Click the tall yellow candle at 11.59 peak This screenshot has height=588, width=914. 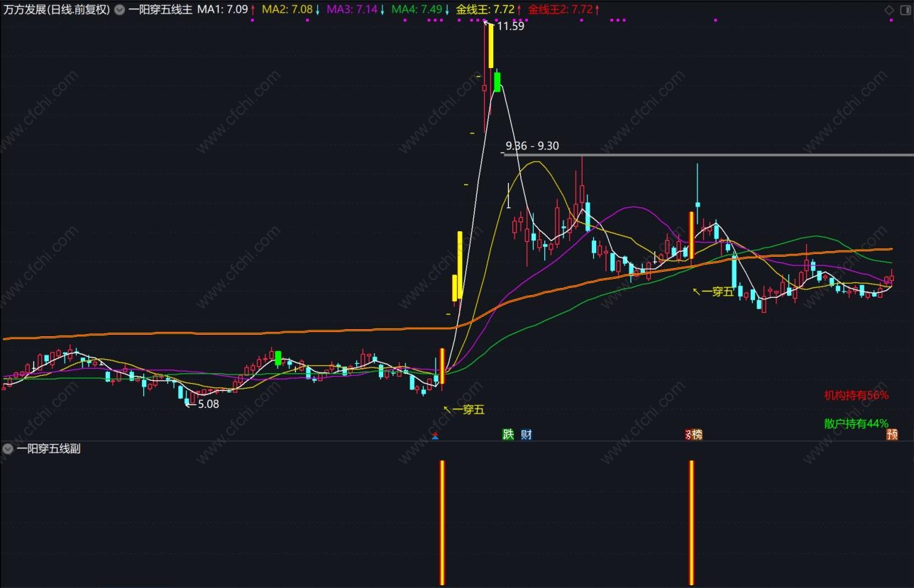pos(490,46)
